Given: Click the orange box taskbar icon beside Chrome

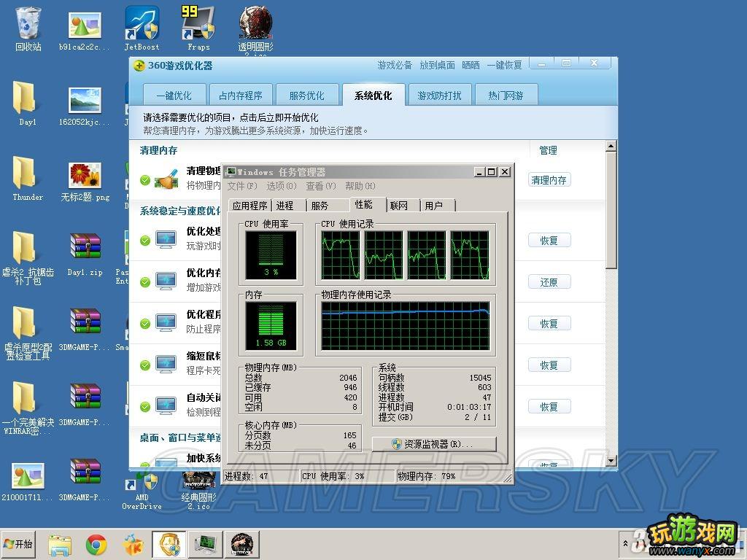Looking at the screenshot, I should coord(133,544).
